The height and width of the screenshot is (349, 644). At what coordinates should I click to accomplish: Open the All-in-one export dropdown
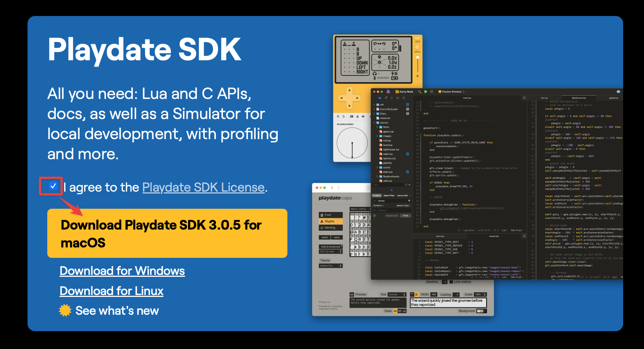[331, 252]
